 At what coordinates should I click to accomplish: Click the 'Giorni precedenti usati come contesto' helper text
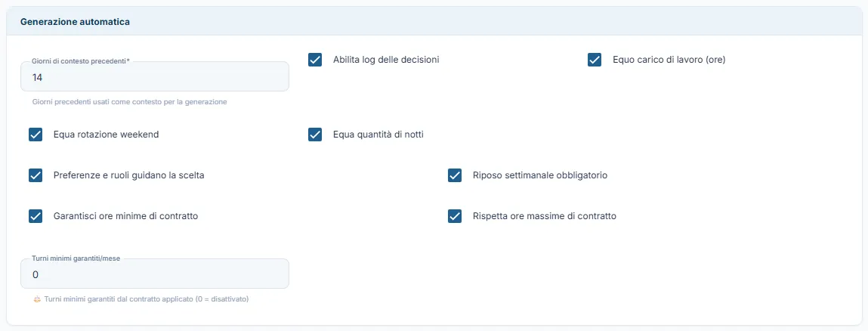(129, 102)
